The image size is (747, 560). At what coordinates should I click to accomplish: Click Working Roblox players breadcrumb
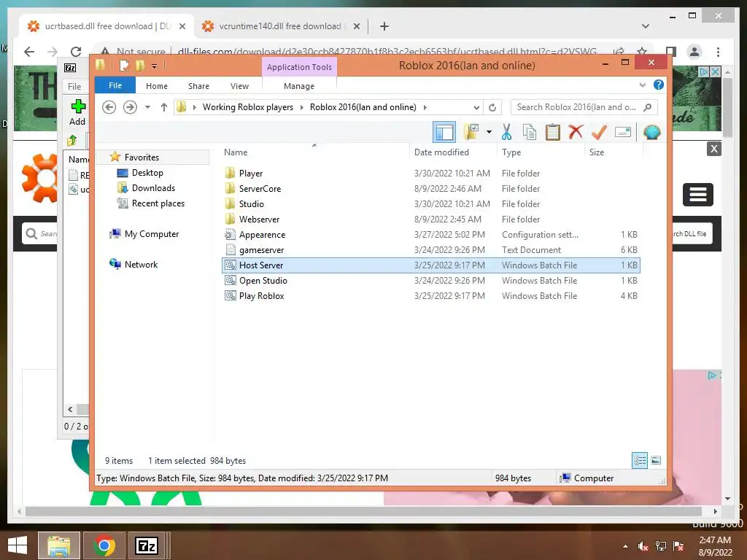point(248,107)
